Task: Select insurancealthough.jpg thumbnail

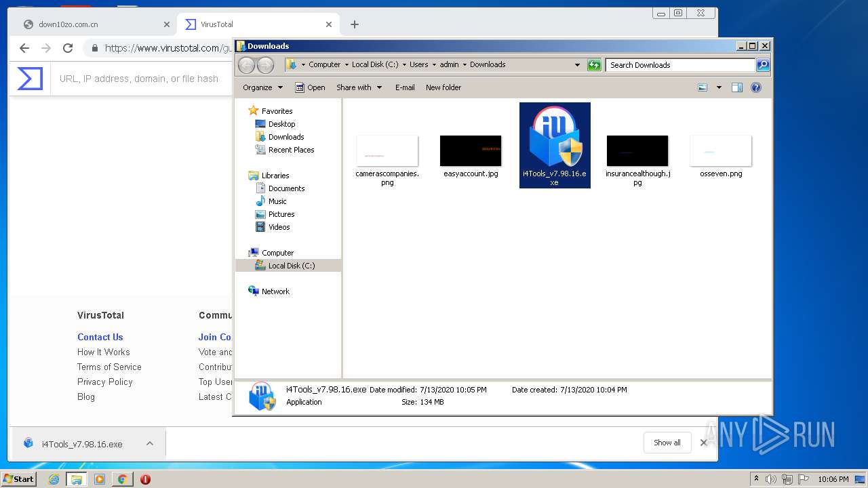Action: point(637,150)
